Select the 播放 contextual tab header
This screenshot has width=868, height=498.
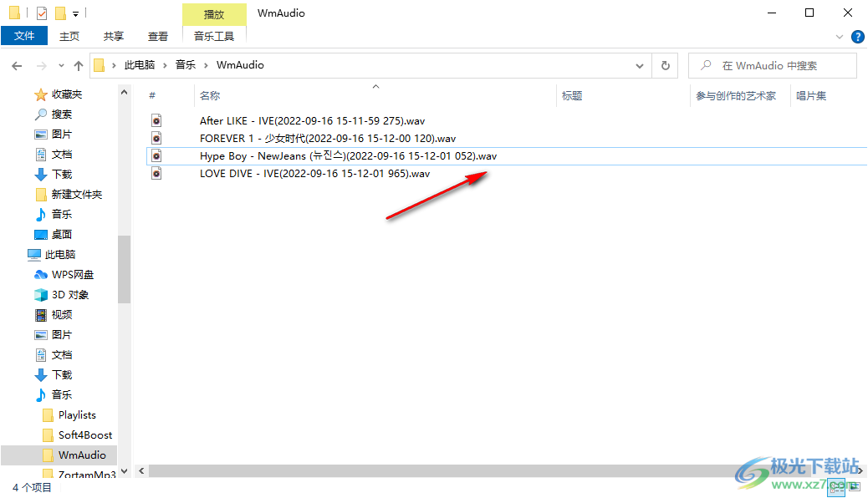(214, 14)
